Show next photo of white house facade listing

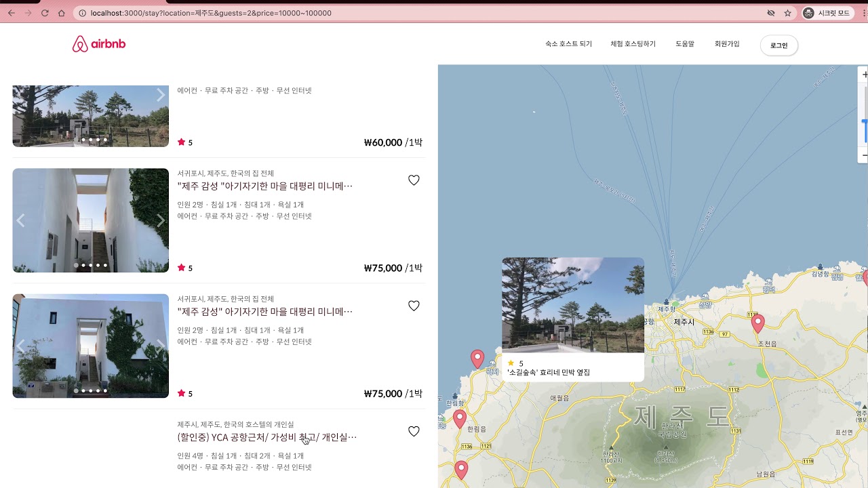click(161, 346)
